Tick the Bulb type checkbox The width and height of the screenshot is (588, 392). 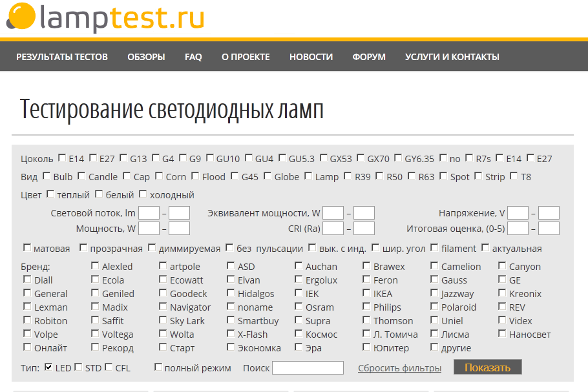(47, 176)
